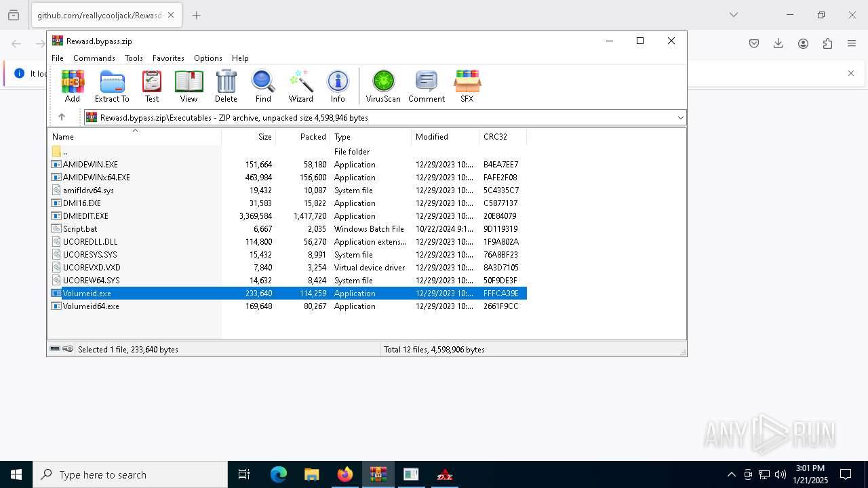Click the Extract To toolbar icon
The width and height of the screenshot is (868, 488).
click(112, 85)
